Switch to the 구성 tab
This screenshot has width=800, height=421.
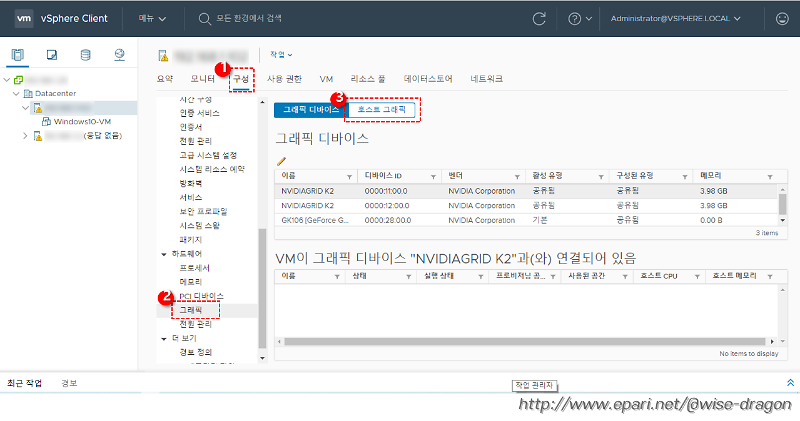point(241,79)
